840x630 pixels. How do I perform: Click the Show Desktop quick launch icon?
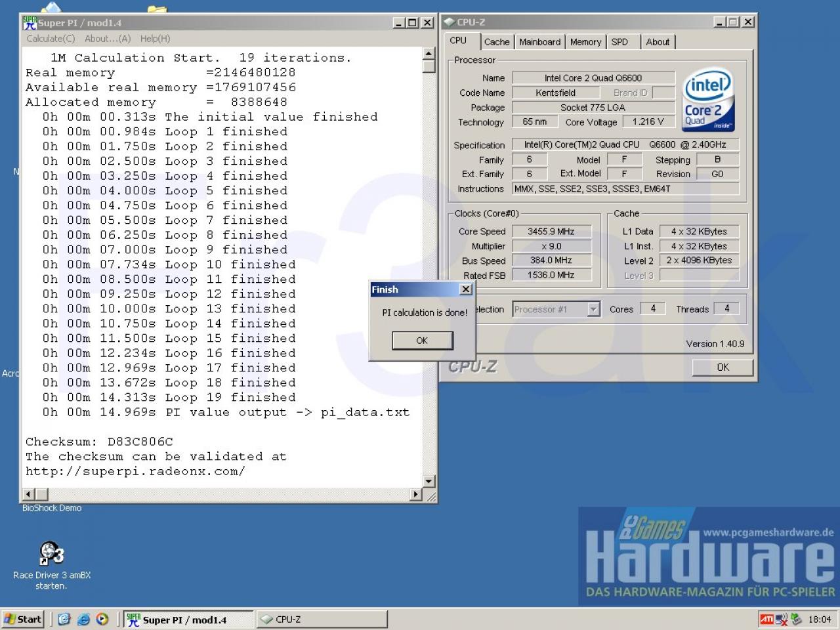tap(64, 619)
